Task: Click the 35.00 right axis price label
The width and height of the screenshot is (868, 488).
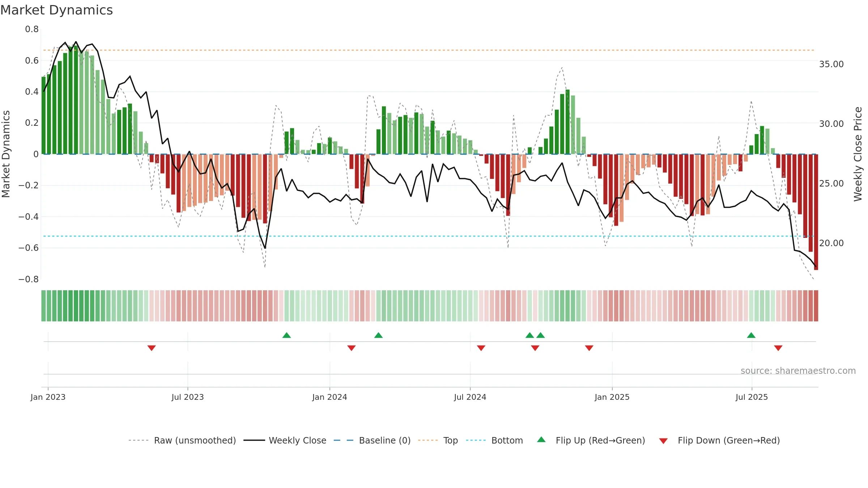Action: click(x=831, y=64)
